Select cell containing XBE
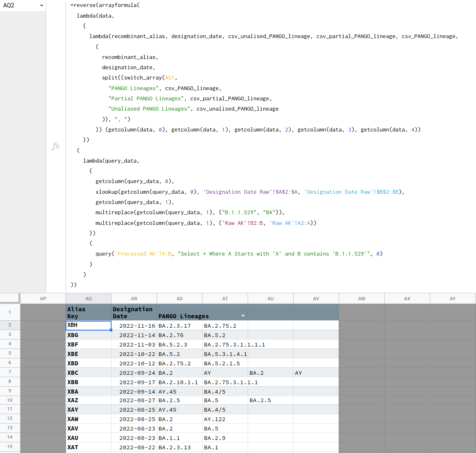Image resolution: width=476 pixels, height=453 pixels. click(x=89, y=354)
